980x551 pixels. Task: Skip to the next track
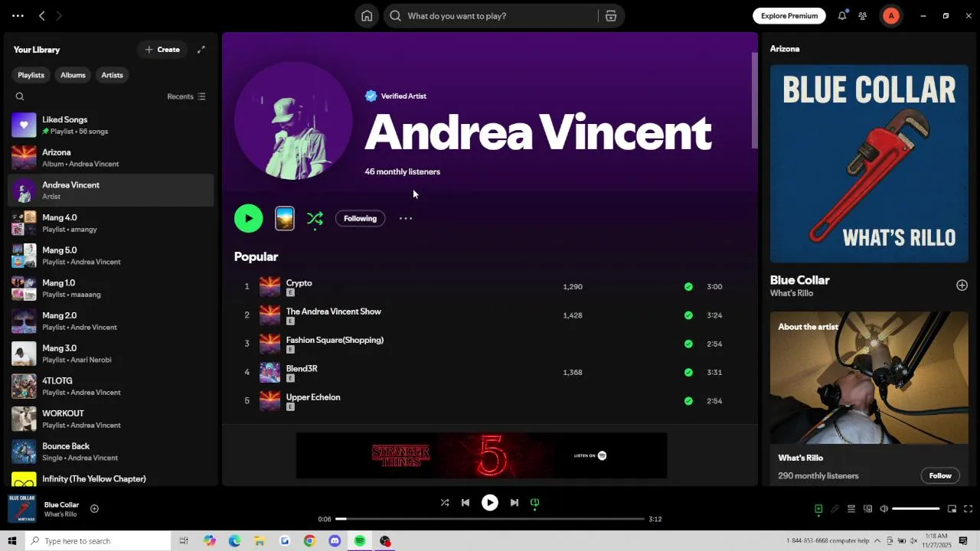coord(514,503)
